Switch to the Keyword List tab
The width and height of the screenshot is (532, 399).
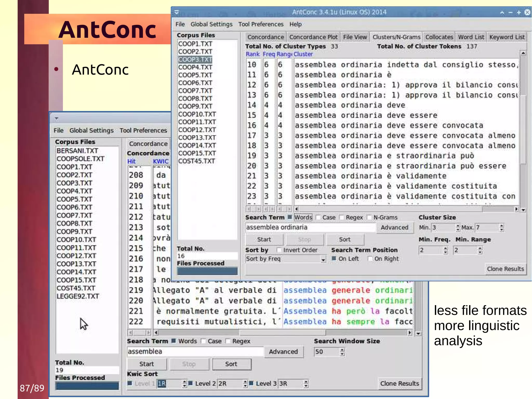pyautogui.click(x=507, y=37)
